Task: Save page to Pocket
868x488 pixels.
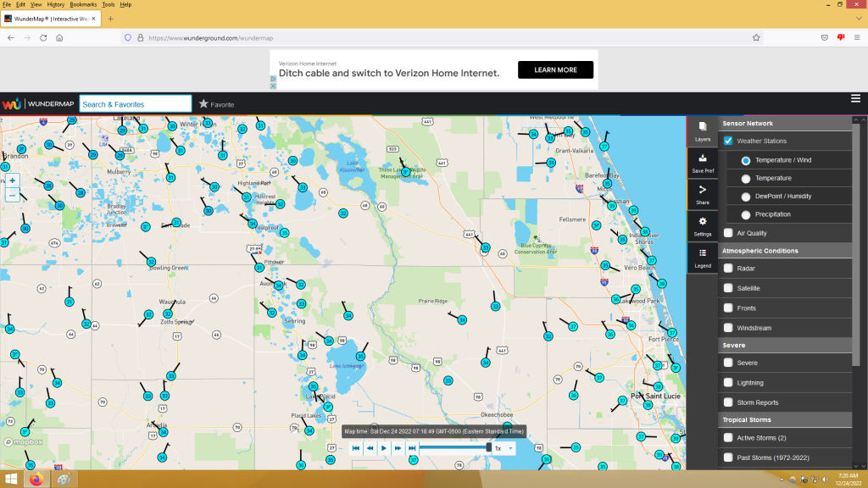Action: (x=824, y=37)
